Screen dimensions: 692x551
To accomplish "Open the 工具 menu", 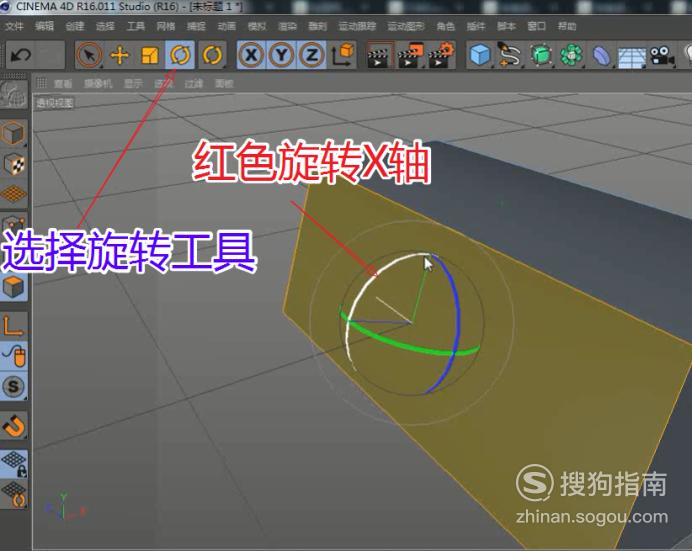I will click(135, 26).
